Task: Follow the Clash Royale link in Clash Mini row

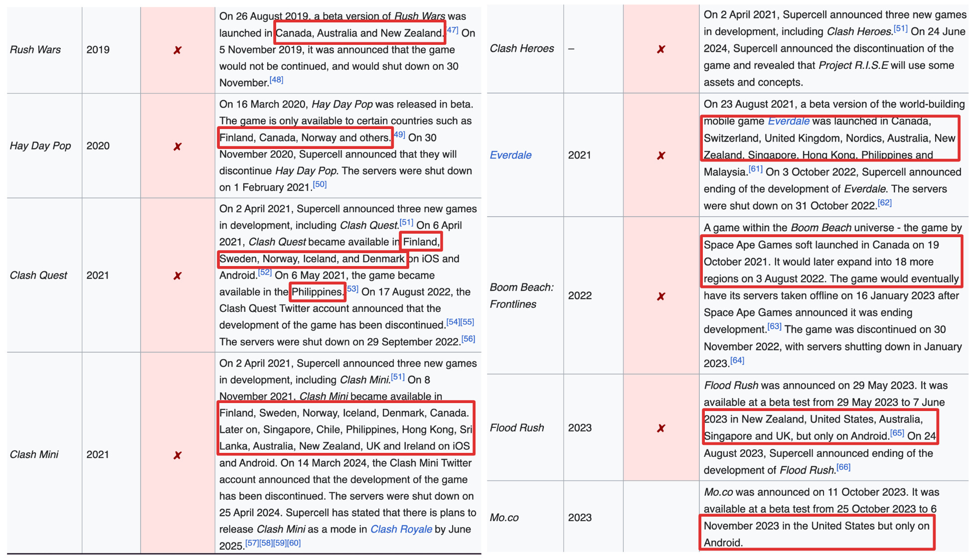Action: (401, 529)
